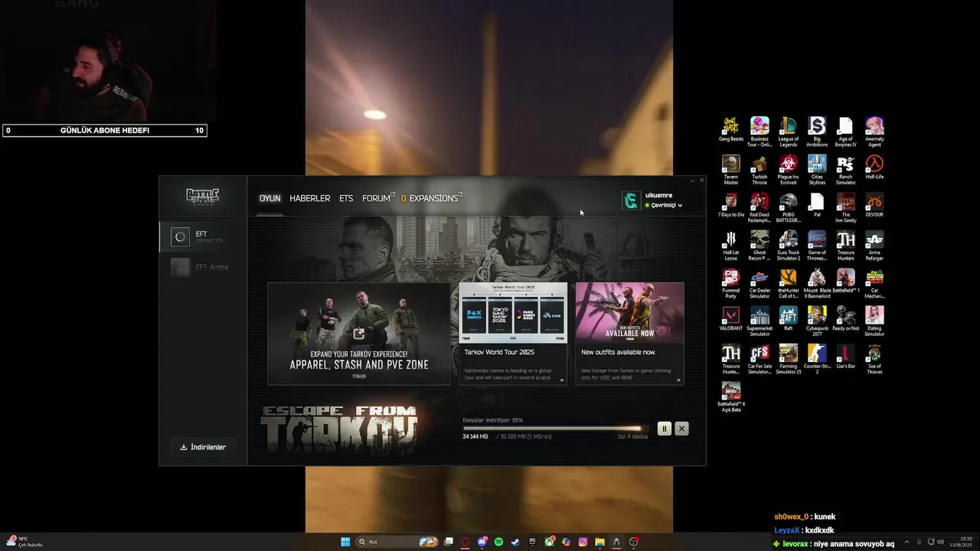The width and height of the screenshot is (980, 551).
Task: Show hidden system tray icons
Action: pyautogui.click(x=907, y=542)
